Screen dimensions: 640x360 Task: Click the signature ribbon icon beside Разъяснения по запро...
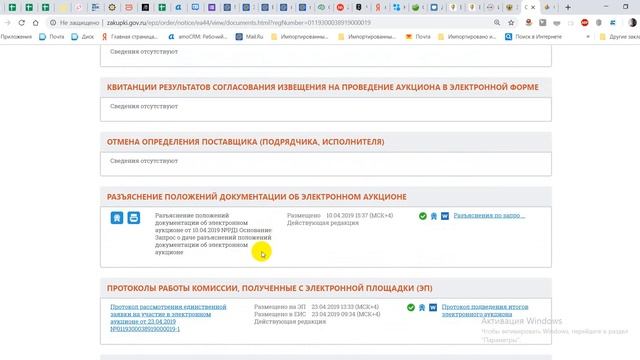433,216
